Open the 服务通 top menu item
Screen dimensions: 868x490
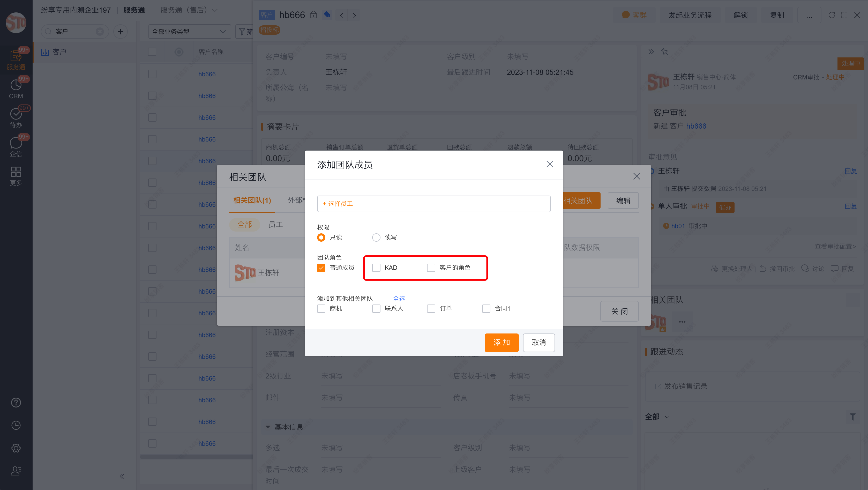pyautogui.click(x=134, y=10)
